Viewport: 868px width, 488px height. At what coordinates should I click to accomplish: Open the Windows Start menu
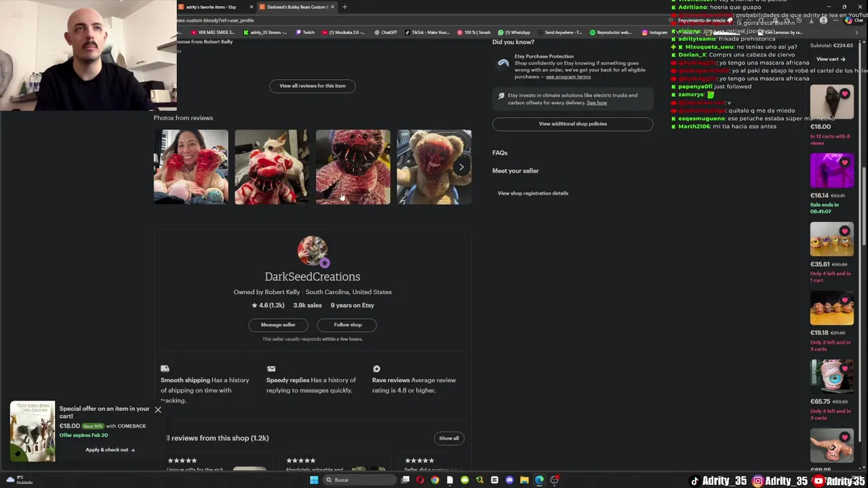pos(314,480)
